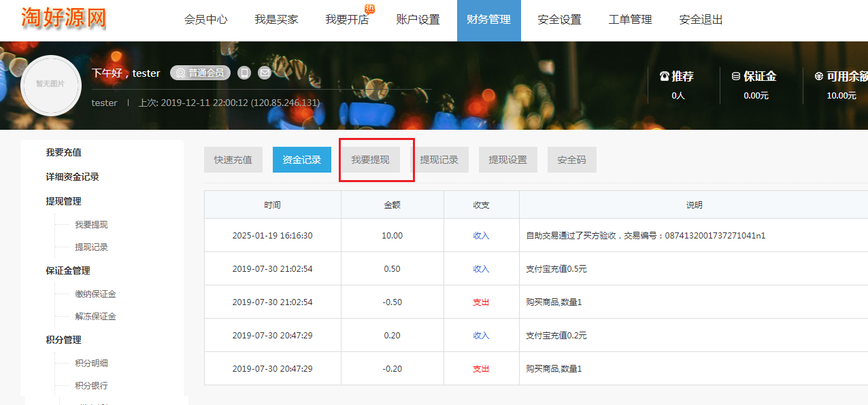Open 缴纳保证金 in the sidebar
The width and height of the screenshot is (868, 405).
[x=95, y=294]
